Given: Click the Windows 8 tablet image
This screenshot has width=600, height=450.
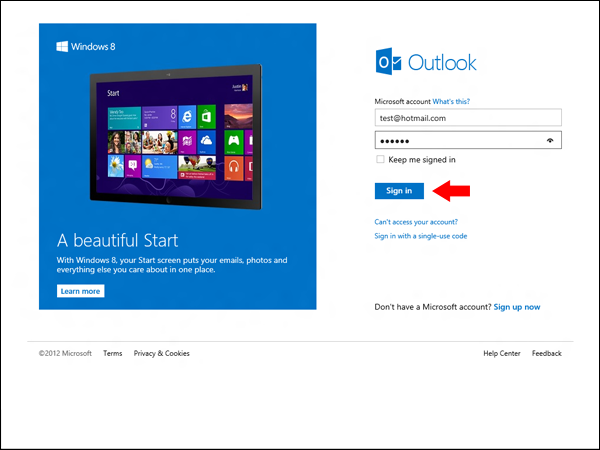Looking at the screenshot, I should click(176, 136).
